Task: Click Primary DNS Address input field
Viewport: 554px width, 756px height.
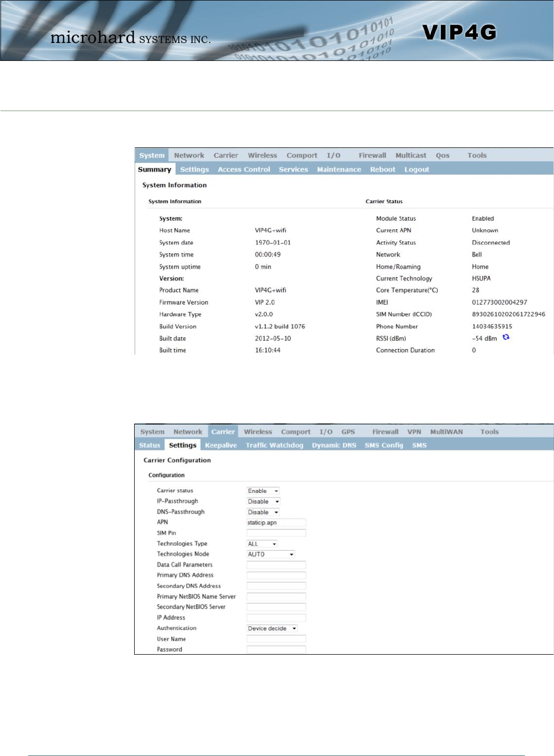Action: pyautogui.click(x=276, y=575)
